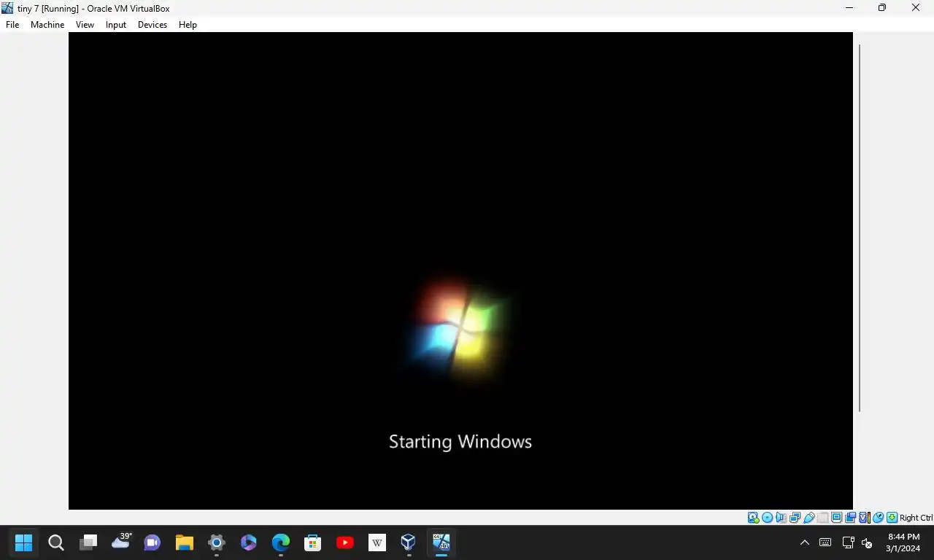Open the hard disk activity indicator
934x560 pixels.
pyautogui.click(x=753, y=518)
